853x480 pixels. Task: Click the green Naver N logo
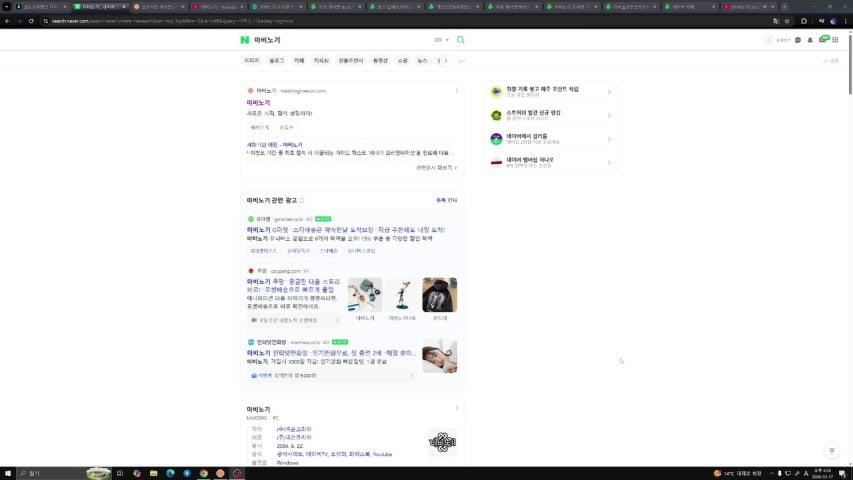[x=245, y=40]
